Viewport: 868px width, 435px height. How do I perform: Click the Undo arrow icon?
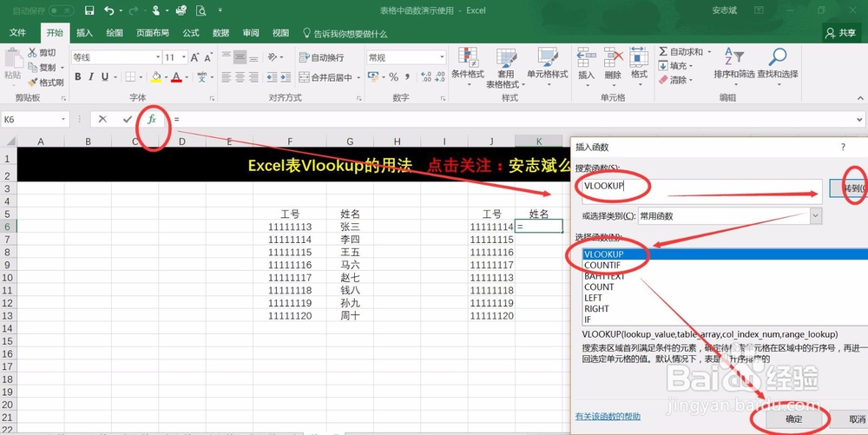click(x=109, y=10)
